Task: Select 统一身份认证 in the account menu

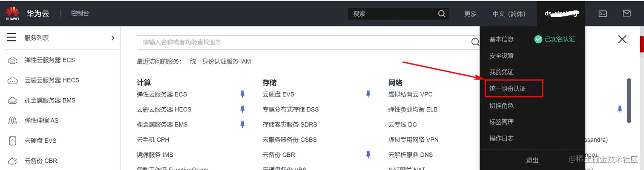Action: 508,89
